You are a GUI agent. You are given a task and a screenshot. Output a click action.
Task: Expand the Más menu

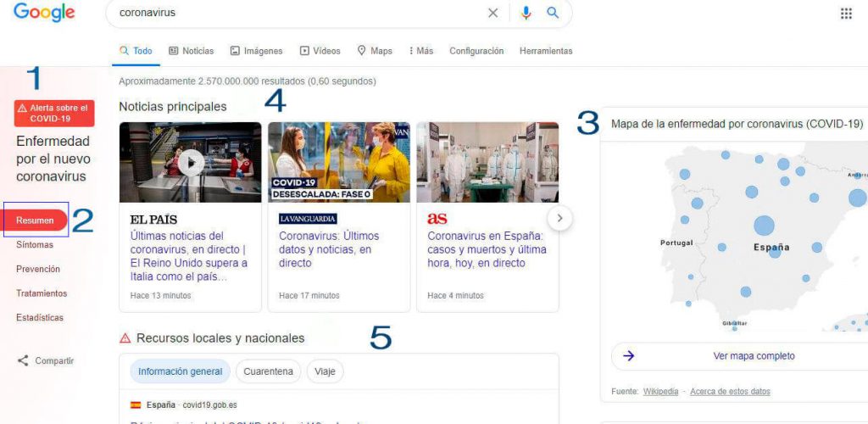[x=421, y=51]
